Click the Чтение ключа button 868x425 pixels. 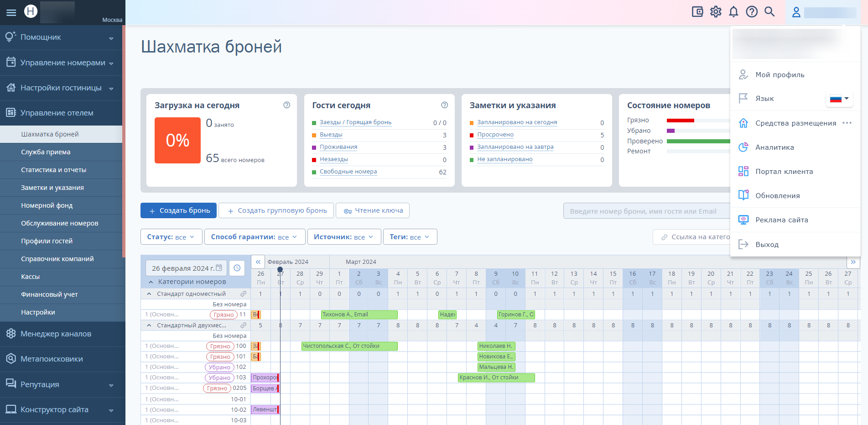coord(373,210)
